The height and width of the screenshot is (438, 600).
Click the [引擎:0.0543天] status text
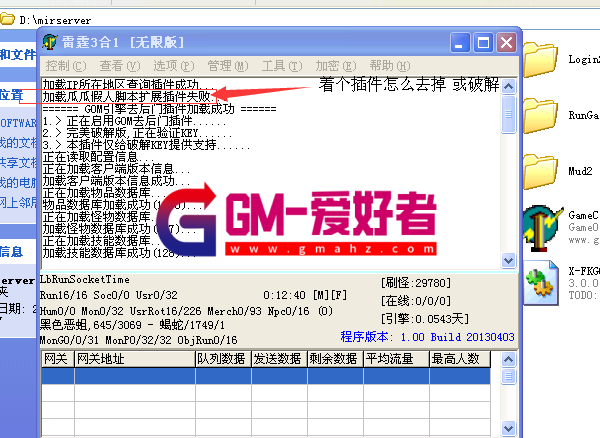(425, 319)
